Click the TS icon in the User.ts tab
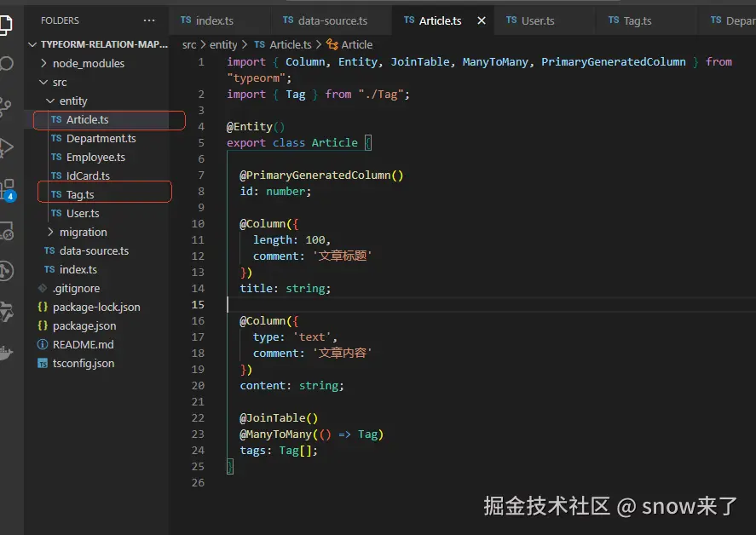756x535 pixels. click(511, 20)
